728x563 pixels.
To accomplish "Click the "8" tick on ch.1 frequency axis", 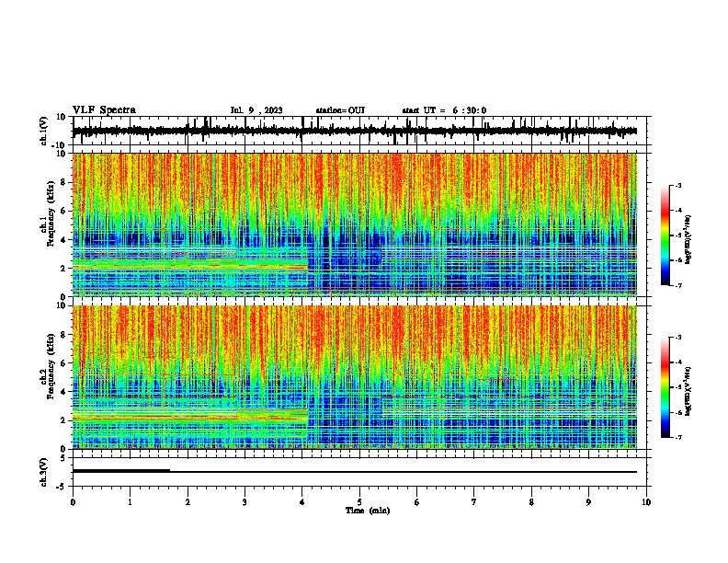I will point(64,182).
